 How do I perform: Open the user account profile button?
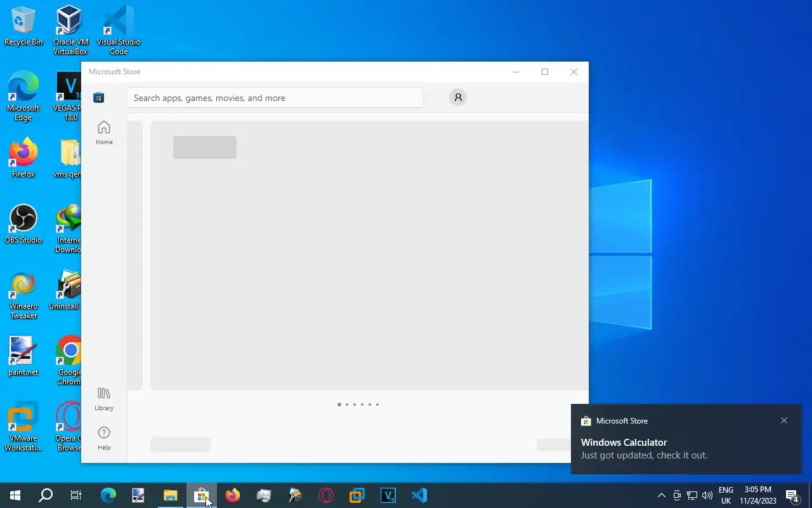click(x=458, y=97)
